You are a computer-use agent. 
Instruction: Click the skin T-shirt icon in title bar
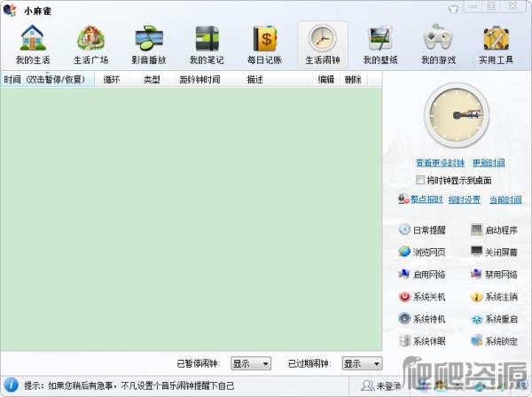[453, 9]
